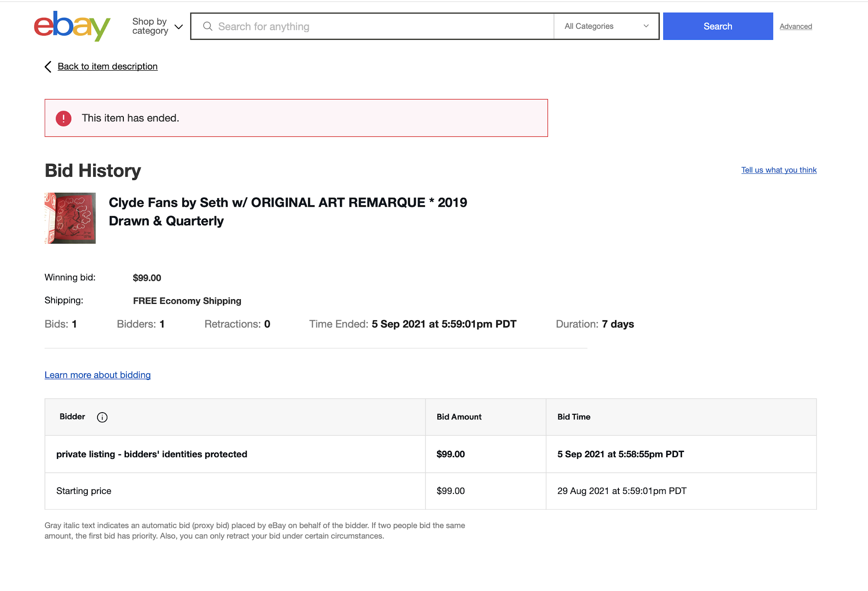Click the red alert exclamation icon
This screenshot has width=868, height=591.
pyautogui.click(x=64, y=118)
